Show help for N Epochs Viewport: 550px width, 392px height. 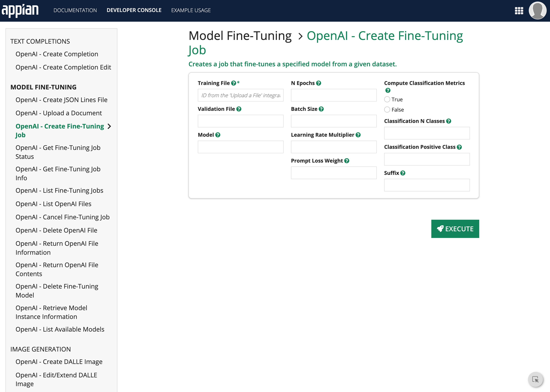tap(319, 83)
